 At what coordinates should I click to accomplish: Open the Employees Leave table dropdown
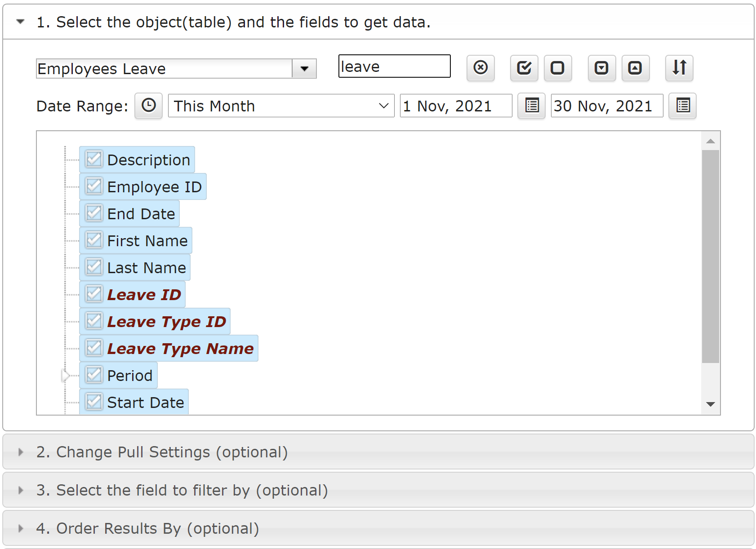click(x=304, y=69)
